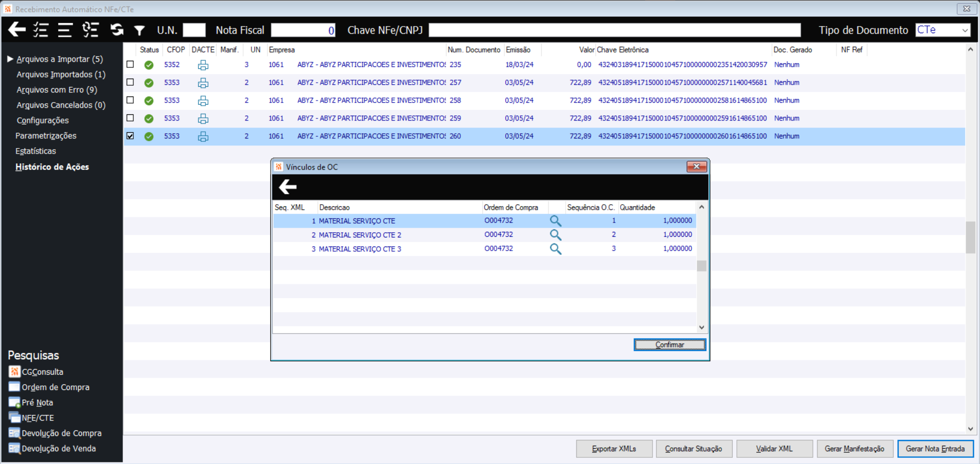
Task: Click the back arrow in the main toolbar
Action: coord(17,30)
